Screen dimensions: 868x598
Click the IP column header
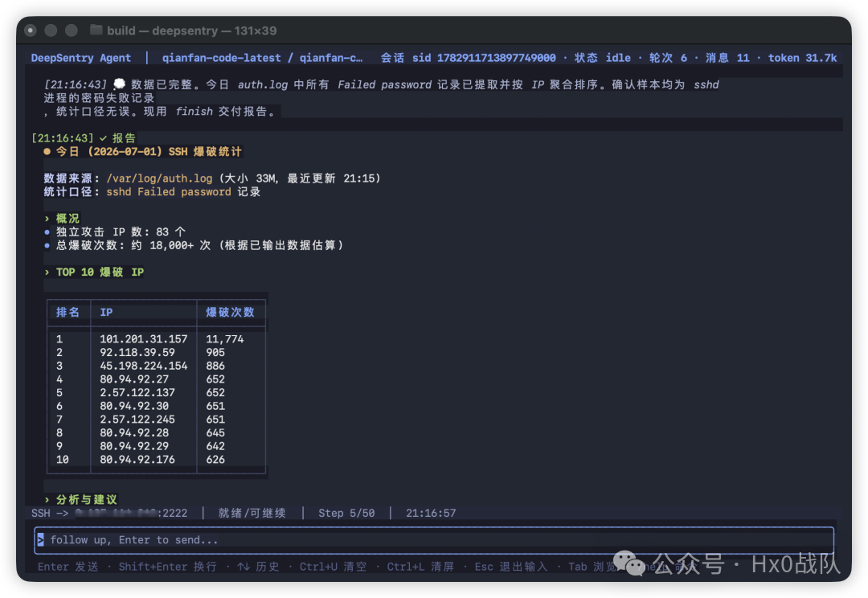tap(106, 313)
